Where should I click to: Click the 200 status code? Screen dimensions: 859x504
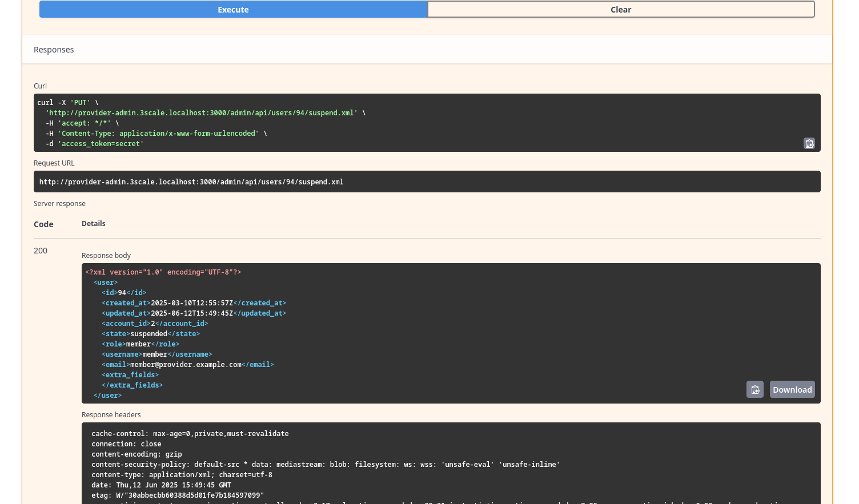click(41, 251)
